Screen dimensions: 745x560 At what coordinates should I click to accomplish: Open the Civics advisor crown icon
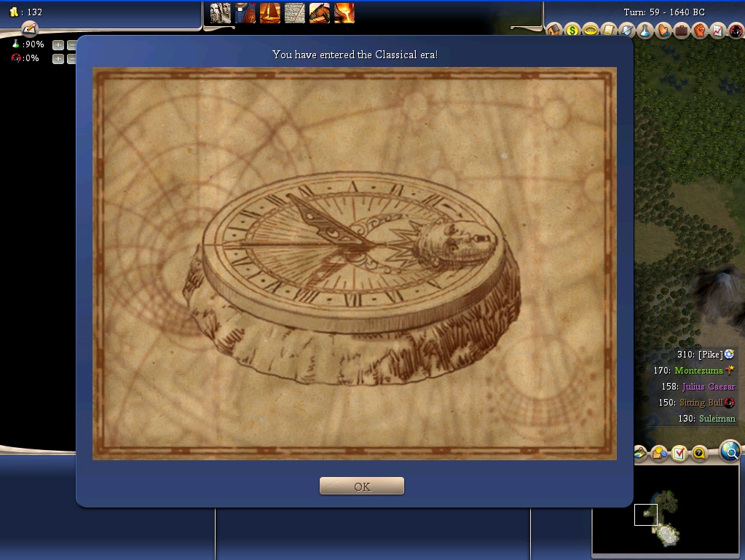pyautogui.click(x=590, y=31)
